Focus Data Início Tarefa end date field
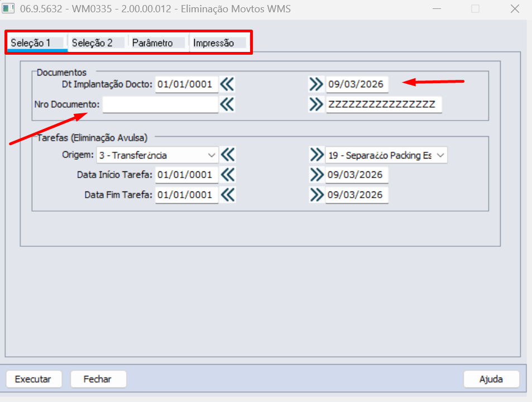532x402 pixels. click(x=357, y=175)
